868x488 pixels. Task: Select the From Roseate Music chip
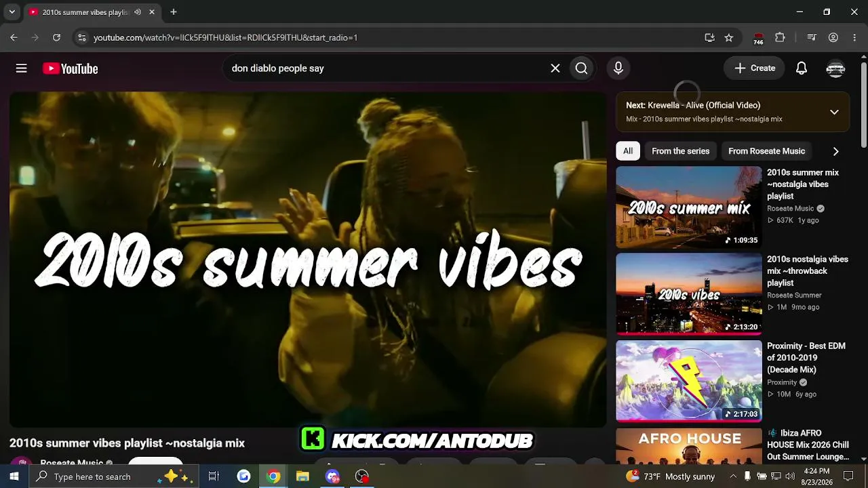(766, 151)
